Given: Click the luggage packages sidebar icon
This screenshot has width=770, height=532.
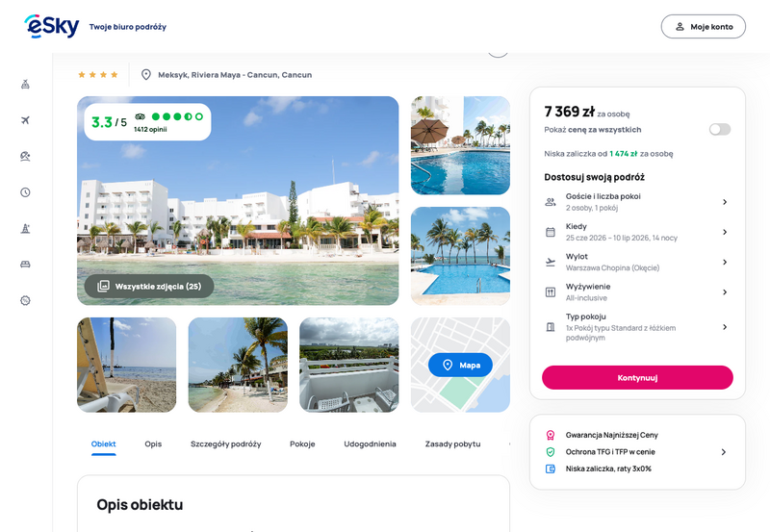Looking at the screenshot, I should (26, 85).
